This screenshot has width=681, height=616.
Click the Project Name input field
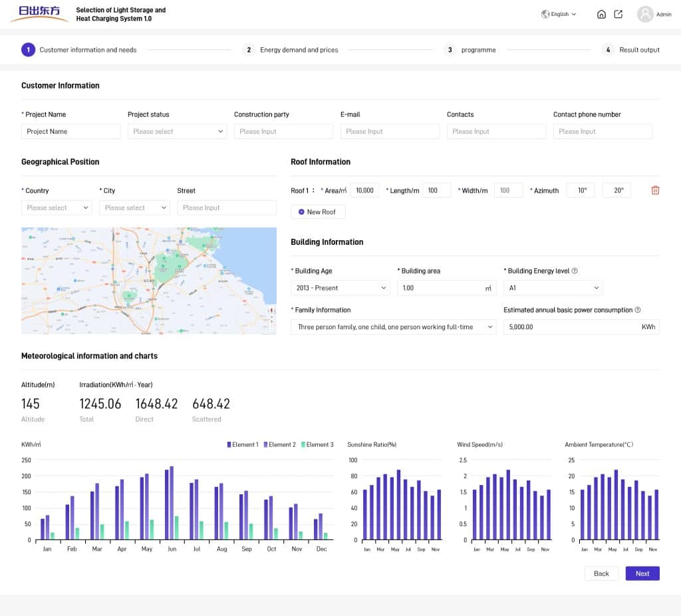click(70, 132)
